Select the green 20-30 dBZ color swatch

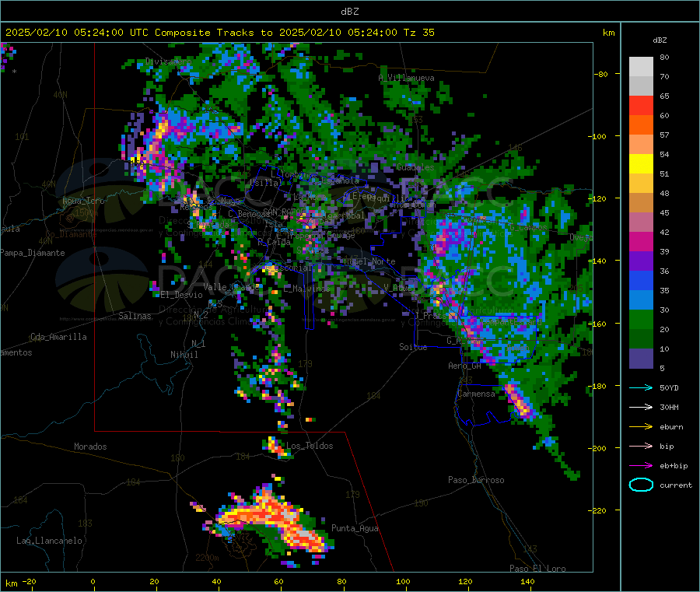point(641,320)
